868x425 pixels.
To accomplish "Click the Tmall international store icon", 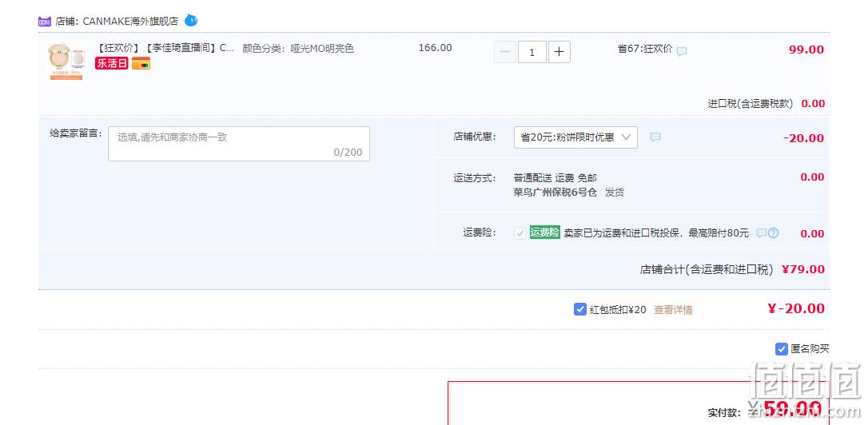I will pyautogui.click(x=45, y=22).
